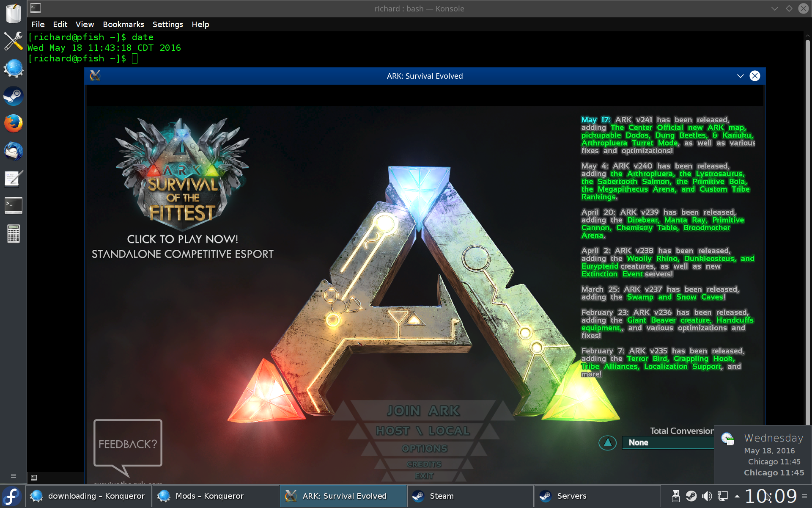
Task: Click the Steam icon in the system tray
Action: (691, 496)
